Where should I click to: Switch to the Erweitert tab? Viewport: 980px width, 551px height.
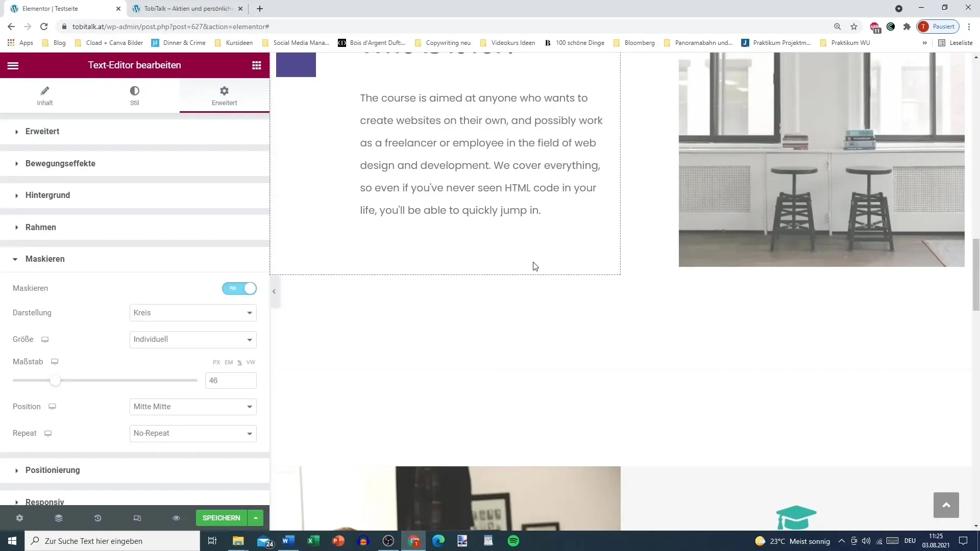coord(225,96)
